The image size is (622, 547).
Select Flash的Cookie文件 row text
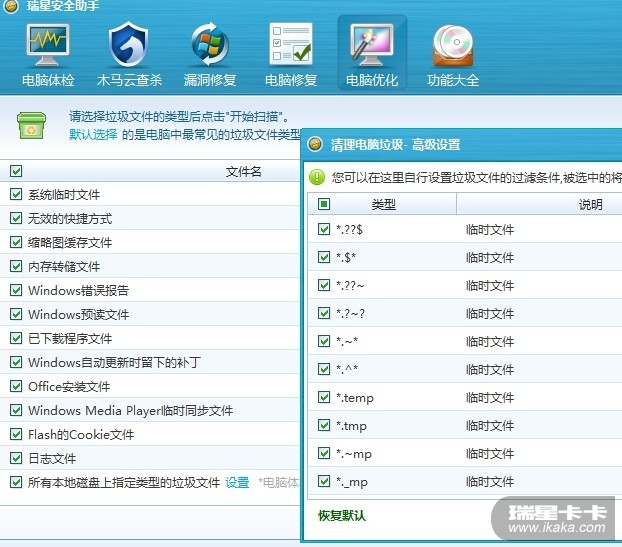pyautogui.click(x=81, y=434)
